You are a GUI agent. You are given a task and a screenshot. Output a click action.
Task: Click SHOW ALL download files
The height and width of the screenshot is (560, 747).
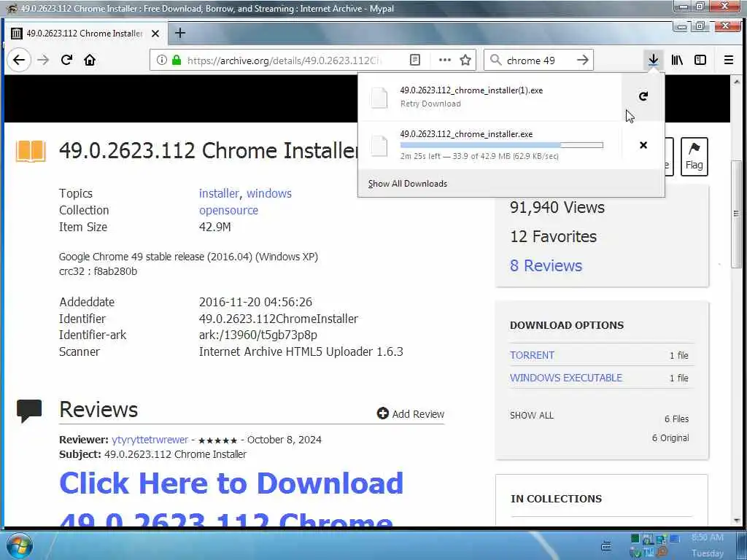[x=532, y=415]
